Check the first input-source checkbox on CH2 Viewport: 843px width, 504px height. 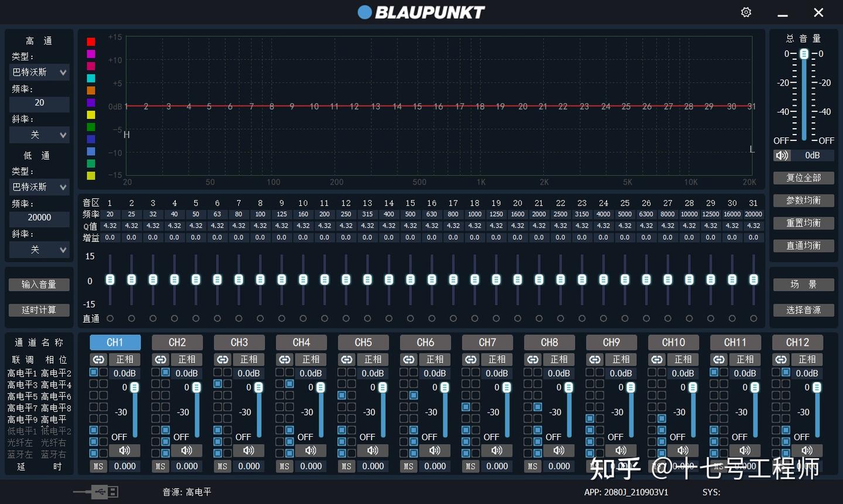tap(155, 373)
